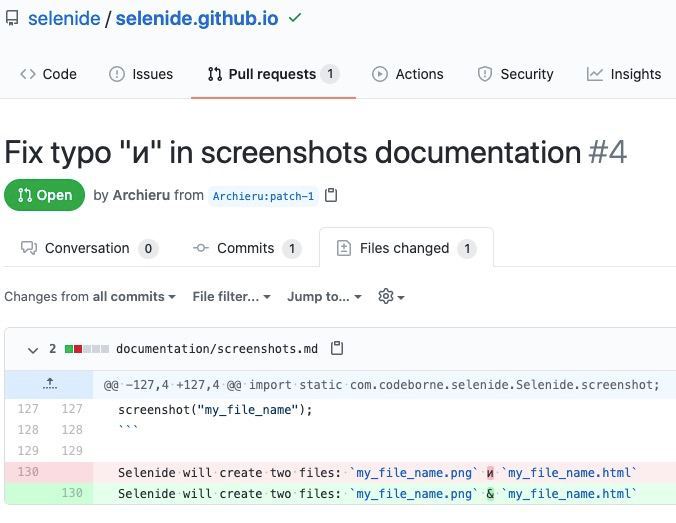This screenshot has width=676, height=523.
Task: Click the PR number #4 in title
Action: point(608,152)
